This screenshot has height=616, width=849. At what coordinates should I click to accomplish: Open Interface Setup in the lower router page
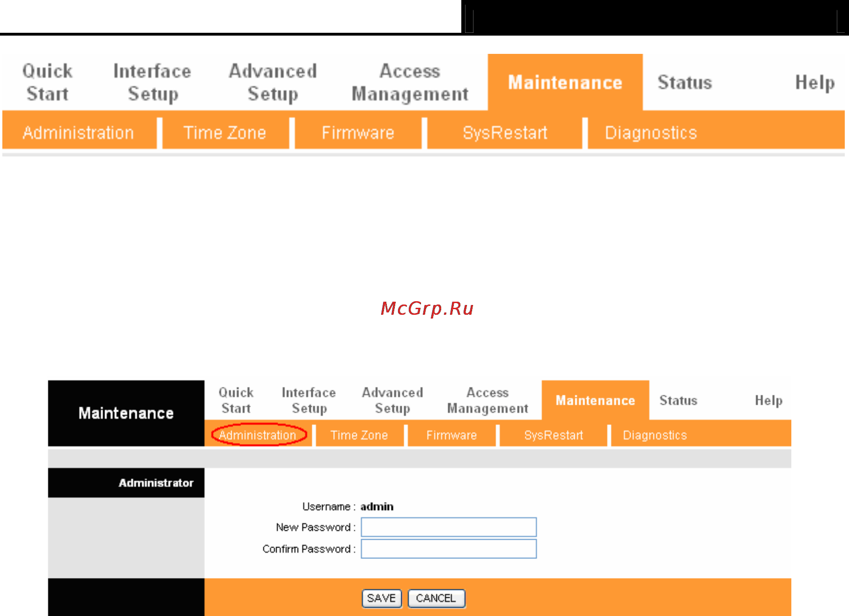tap(309, 401)
